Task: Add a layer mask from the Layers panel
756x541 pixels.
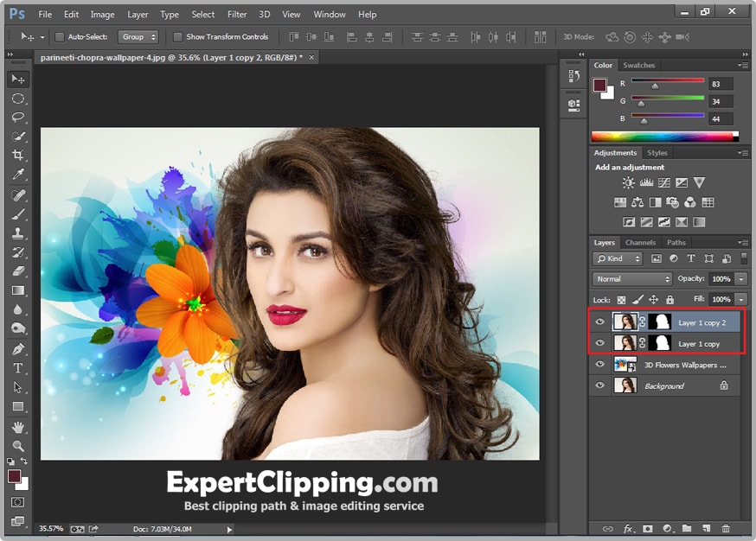Action: click(648, 528)
